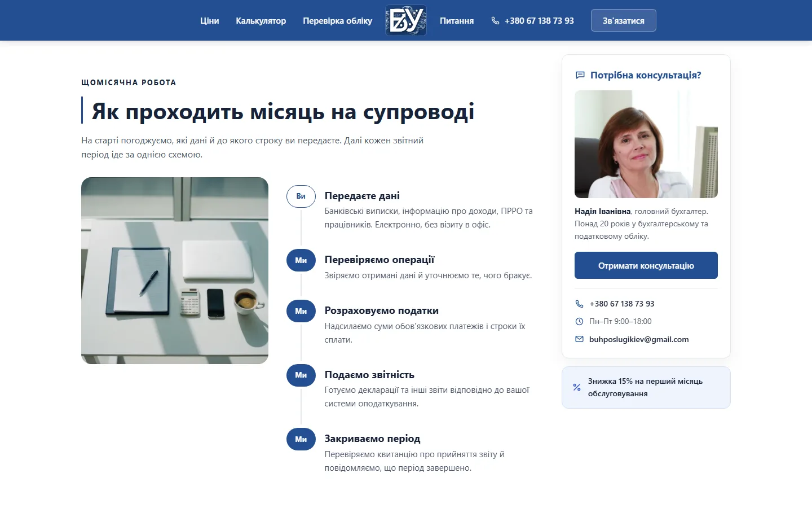Click the ЩОМІСЯЧНА РОБОТА label
The width and height of the screenshot is (812, 508).
pyautogui.click(x=129, y=82)
